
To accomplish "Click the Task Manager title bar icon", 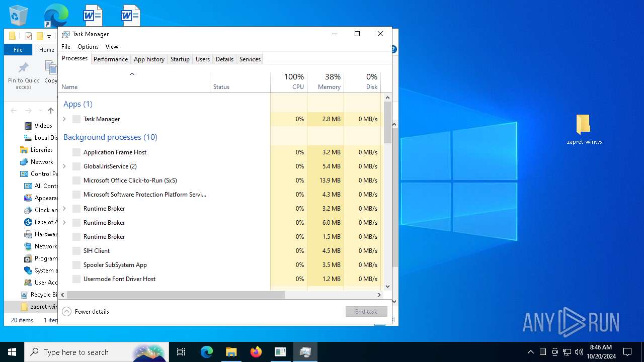I will [x=65, y=34].
